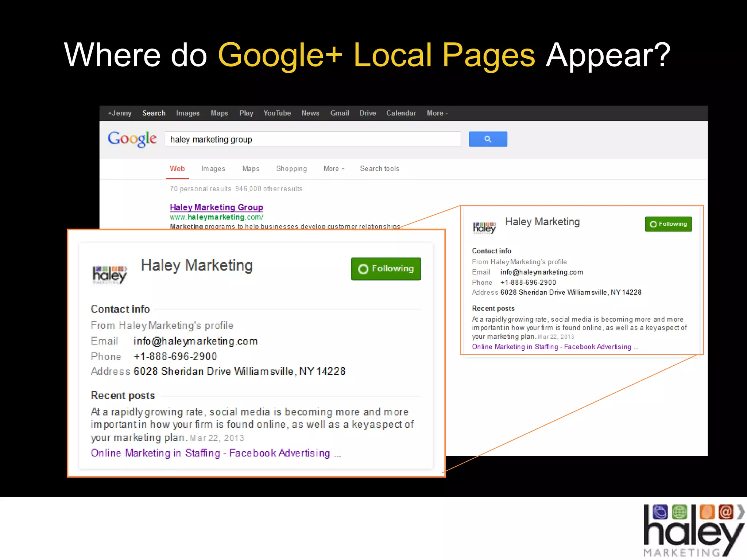The width and height of the screenshot is (747, 560).
Task: Click the blue search magnifier button
Action: coord(488,139)
